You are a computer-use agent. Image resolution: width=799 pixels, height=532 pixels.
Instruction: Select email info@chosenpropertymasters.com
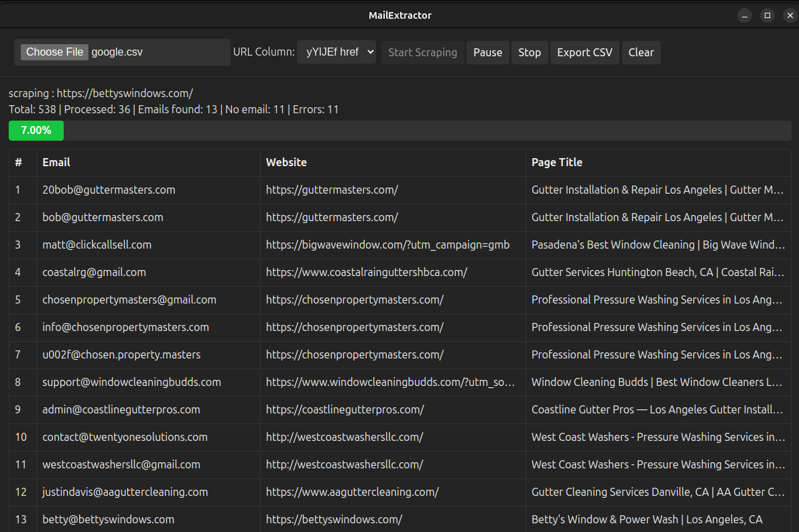[x=125, y=328]
